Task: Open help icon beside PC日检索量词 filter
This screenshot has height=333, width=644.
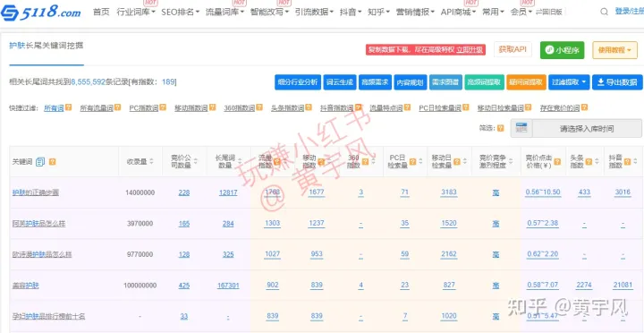Action: (465, 107)
